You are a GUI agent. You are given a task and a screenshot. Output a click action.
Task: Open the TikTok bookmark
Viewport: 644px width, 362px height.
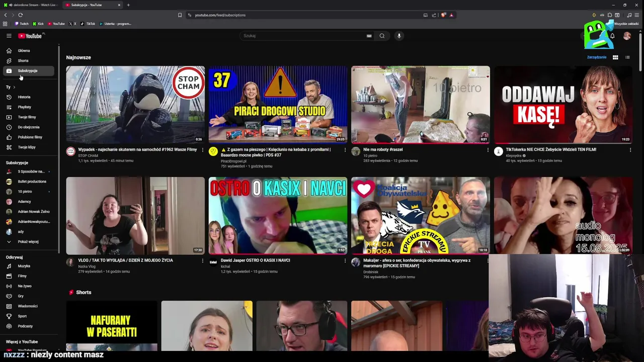click(x=88, y=24)
